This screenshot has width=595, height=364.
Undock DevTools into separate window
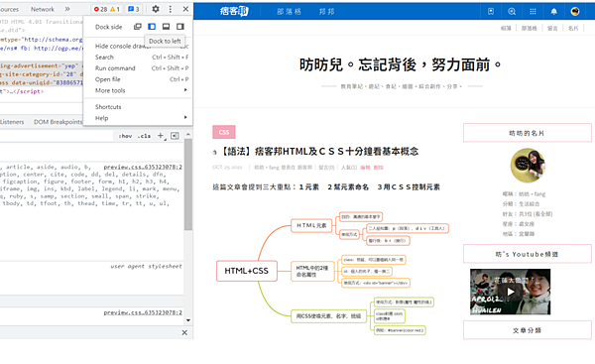click(x=138, y=27)
